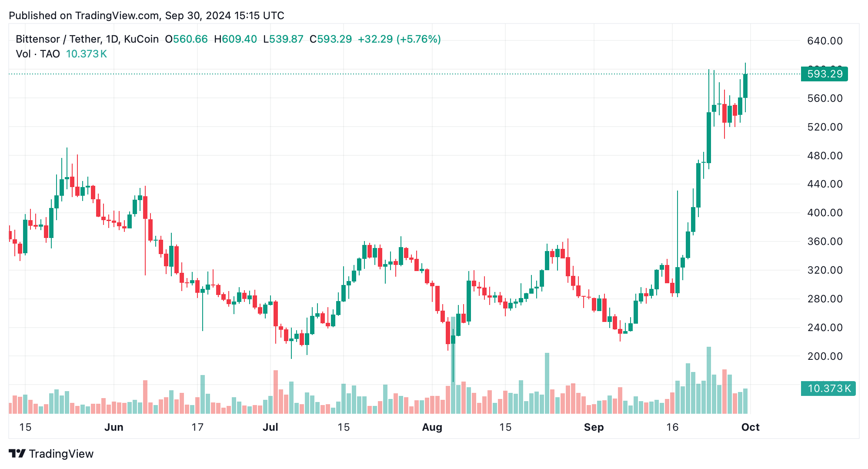Click the 240.00 price axis label

[825, 328]
